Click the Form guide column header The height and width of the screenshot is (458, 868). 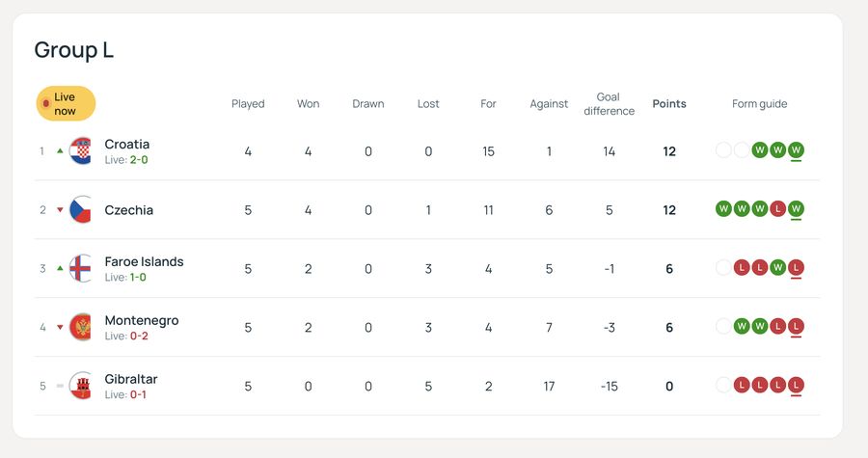[759, 104]
